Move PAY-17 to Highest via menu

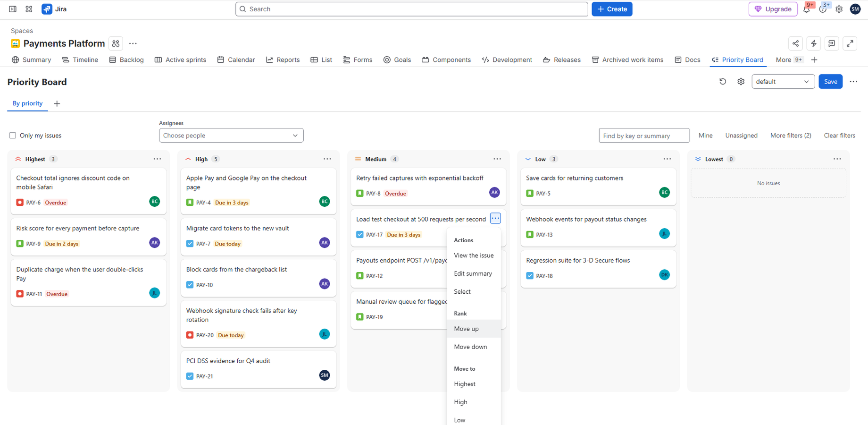click(474, 384)
